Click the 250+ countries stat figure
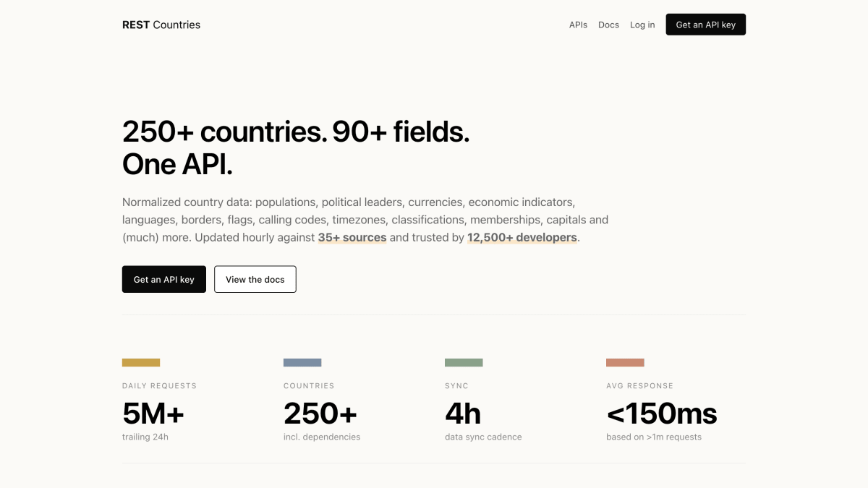The height and width of the screenshot is (488, 868). pyautogui.click(x=320, y=414)
